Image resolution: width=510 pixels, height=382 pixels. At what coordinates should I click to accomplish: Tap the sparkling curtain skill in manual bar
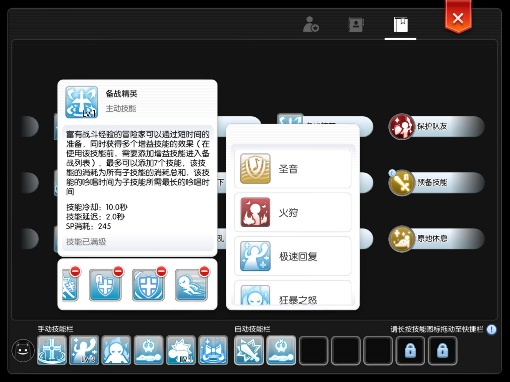tap(213, 350)
